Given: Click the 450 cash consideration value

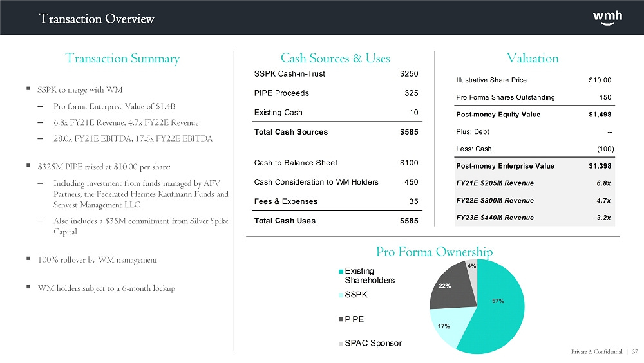Looking at the screenshot, I should 411,182.
